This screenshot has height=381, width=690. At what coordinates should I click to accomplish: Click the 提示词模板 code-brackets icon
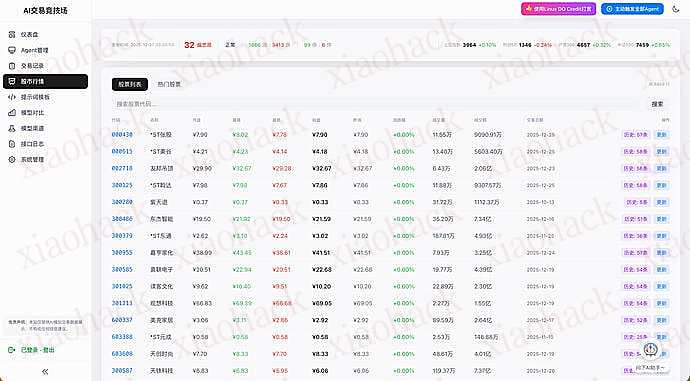pyautogui.click(x=12, y=97)
